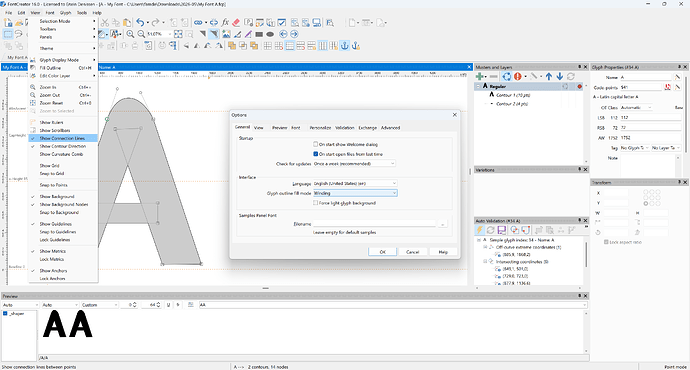Screen dimensions: 690x370
Task: Open the Font menu in menu bar
Action: [x=50, y=13]
